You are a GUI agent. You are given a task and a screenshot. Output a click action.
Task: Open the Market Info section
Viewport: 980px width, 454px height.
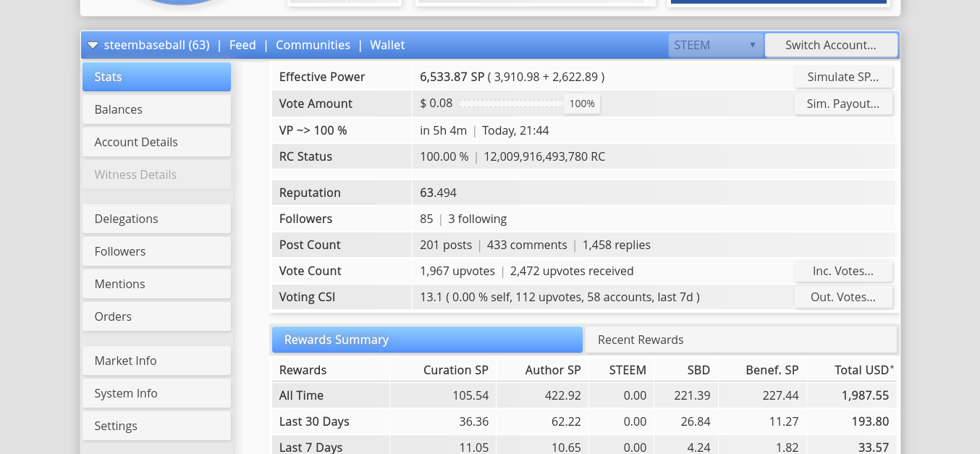(x=156, y=361)
